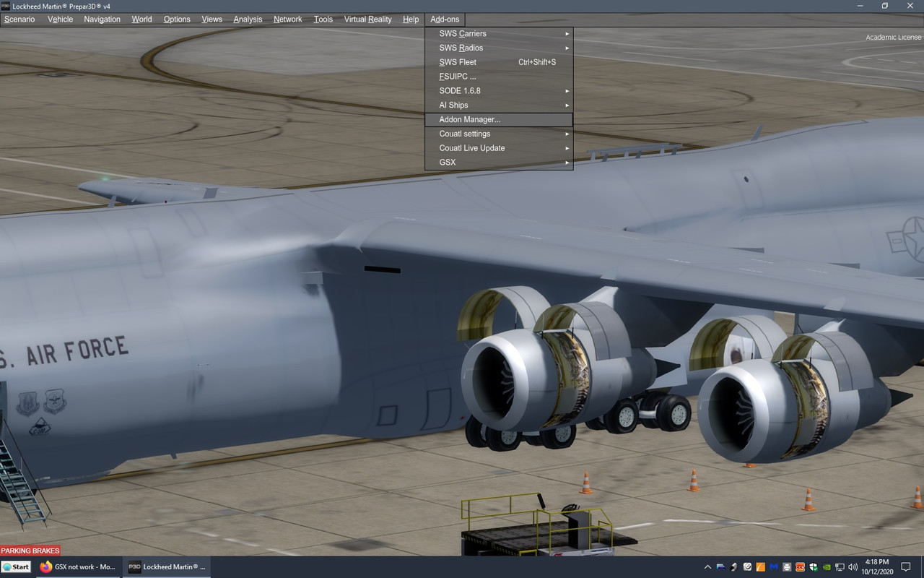Open the Views menu
Image resolution: width=924 pixels, height=578 pixels.
tap(212, 20)
